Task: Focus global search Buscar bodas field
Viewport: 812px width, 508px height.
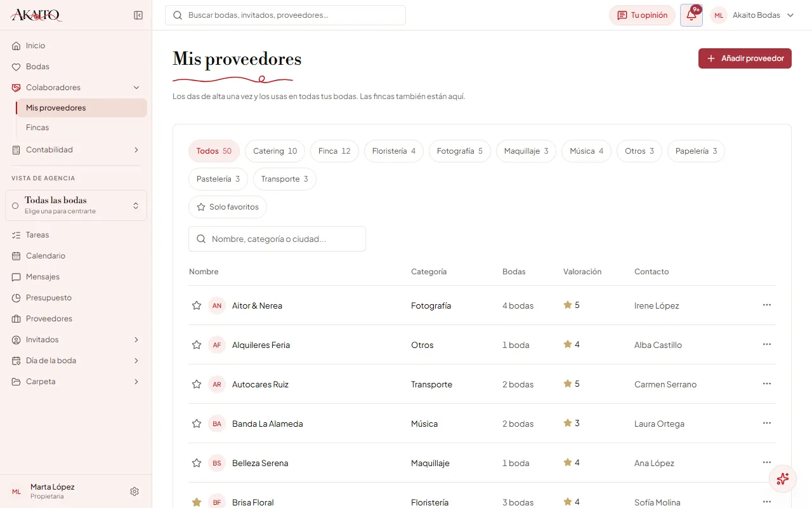Action: (x=285, y=15)
